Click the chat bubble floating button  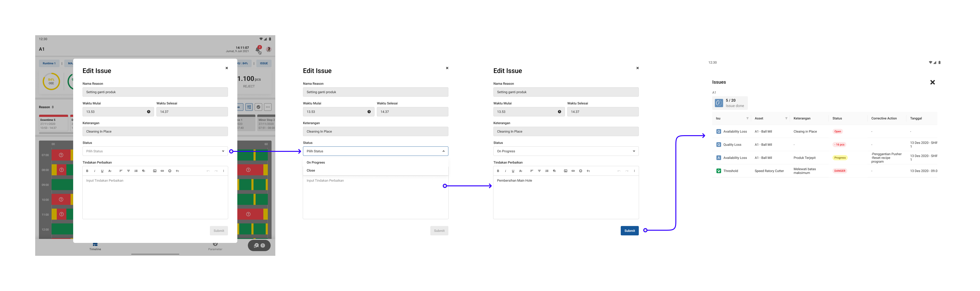pyautogui.click(x=259, y=245)
